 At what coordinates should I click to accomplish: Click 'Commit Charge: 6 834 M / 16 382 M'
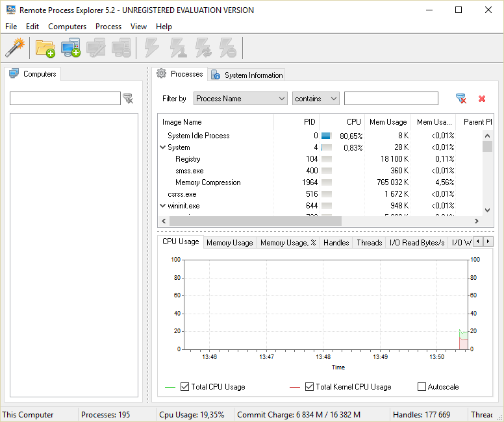pos(299,415)
